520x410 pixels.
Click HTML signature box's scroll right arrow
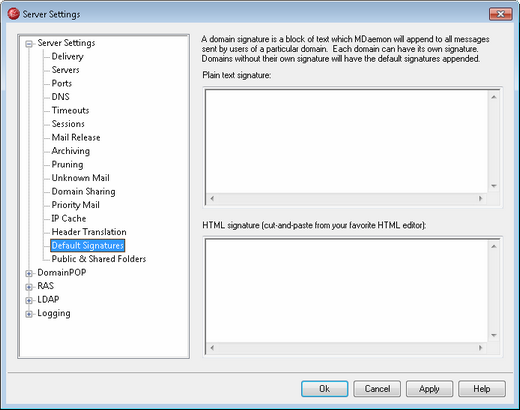coord(480,348)
